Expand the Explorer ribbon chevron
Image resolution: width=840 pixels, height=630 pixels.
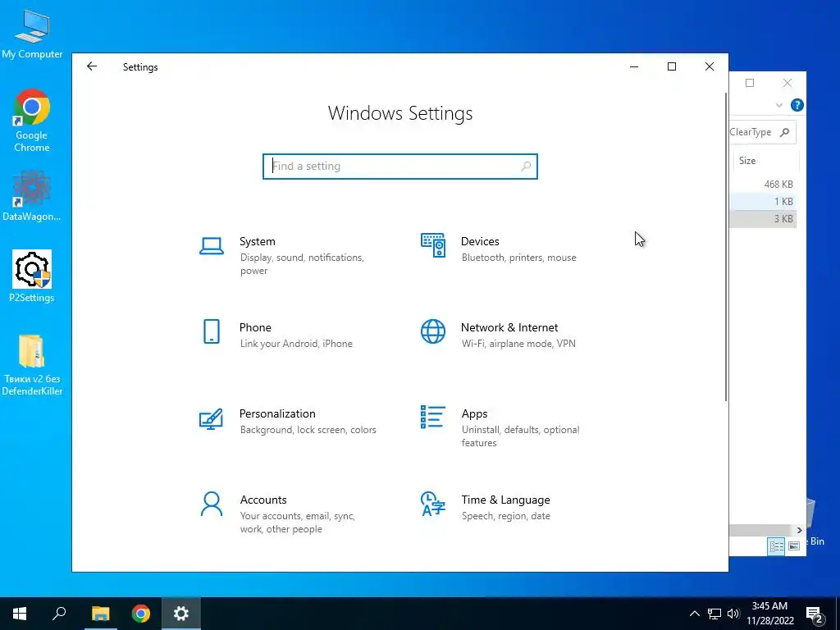[x=779, y=105]
